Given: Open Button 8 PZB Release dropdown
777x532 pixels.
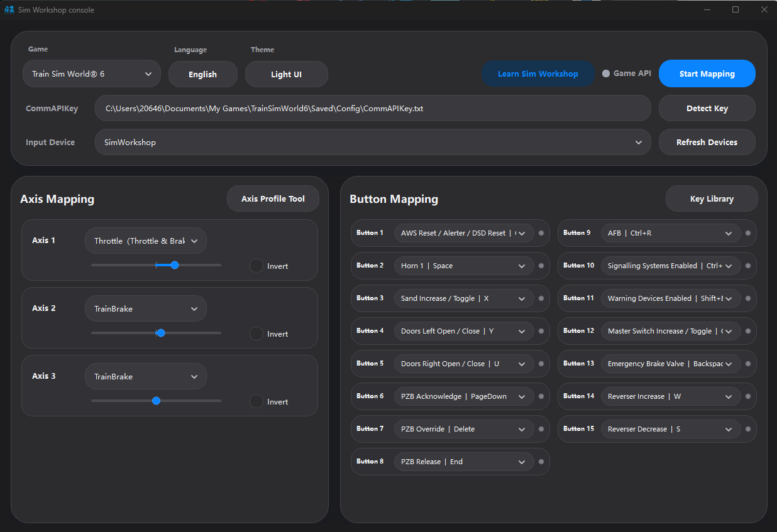Looking at the screenshot, I should pos(464,462).
